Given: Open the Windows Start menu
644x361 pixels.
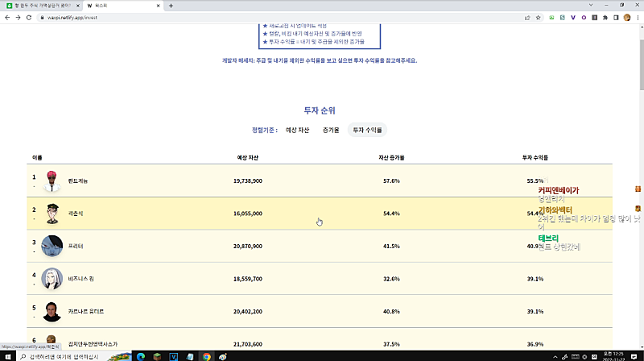Looking at the screenshot, I should [7, 355].
